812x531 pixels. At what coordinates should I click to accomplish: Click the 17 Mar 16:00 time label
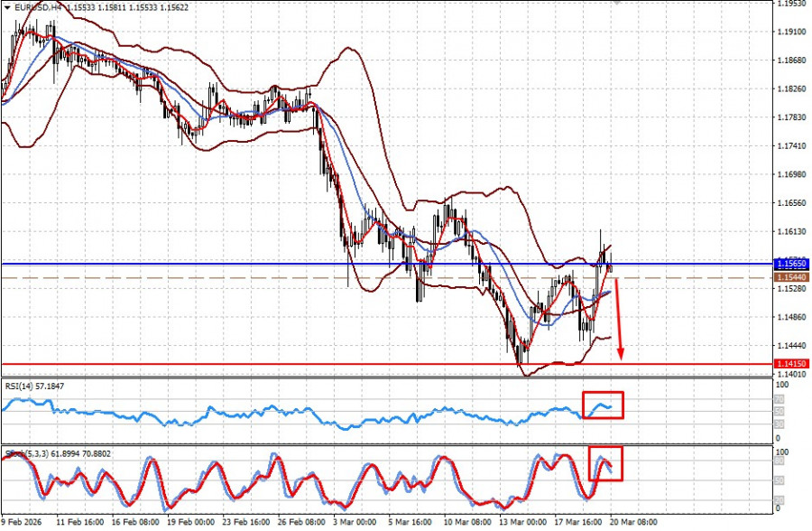tap(578, 522)
